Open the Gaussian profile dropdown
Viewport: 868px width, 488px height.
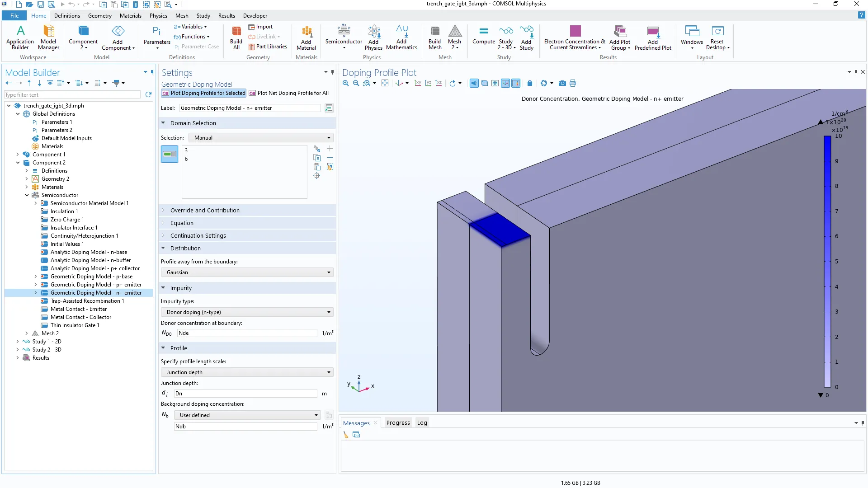pos(247,272)
